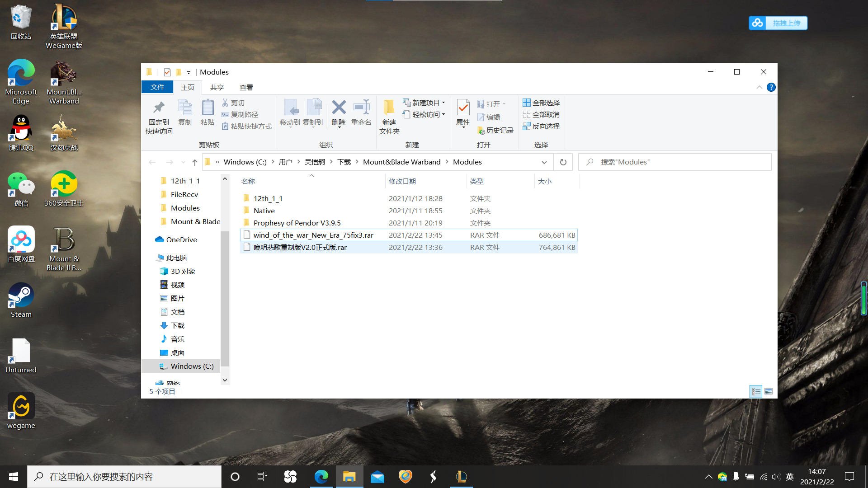Screen dimensions: 868x488
Task: Switch to large icons view layout
Action: click(x=769, y=391)
